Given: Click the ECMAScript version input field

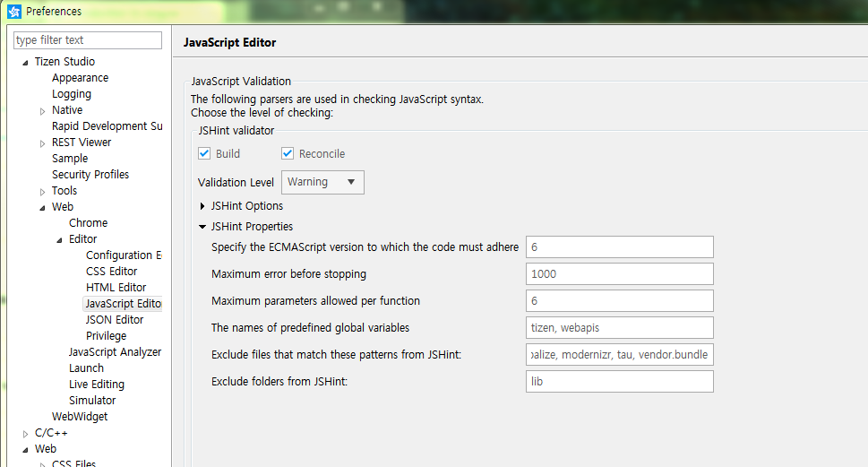Looking at the screenshot, I should point(619,247).
